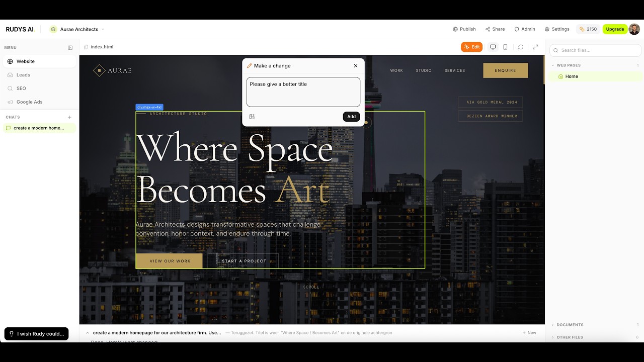Image resolution: width=644 pixels, height=362 pixels.
Task: Expand preview to fullscreen
Action: coord(535,47)
